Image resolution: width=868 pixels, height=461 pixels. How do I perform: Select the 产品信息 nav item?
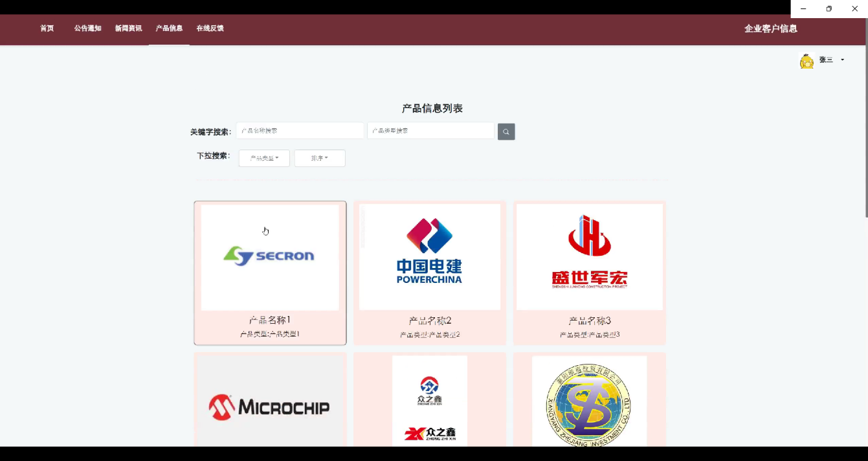tap(169, 28)
